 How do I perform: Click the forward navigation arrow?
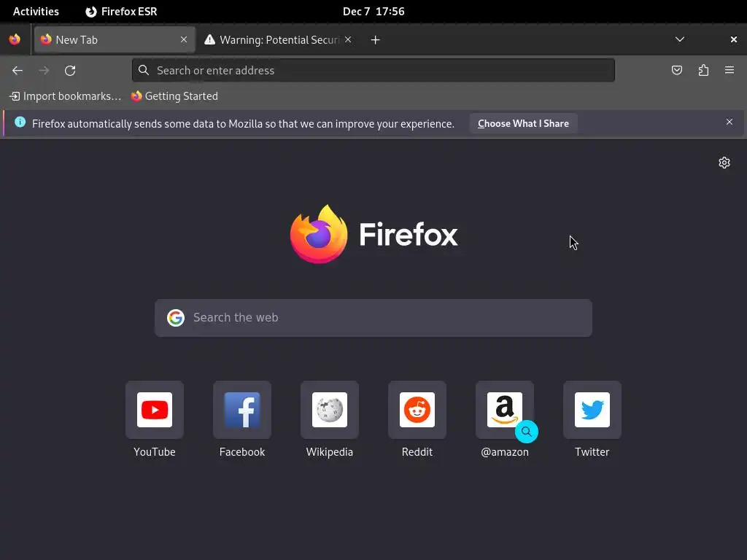point(44,71)
